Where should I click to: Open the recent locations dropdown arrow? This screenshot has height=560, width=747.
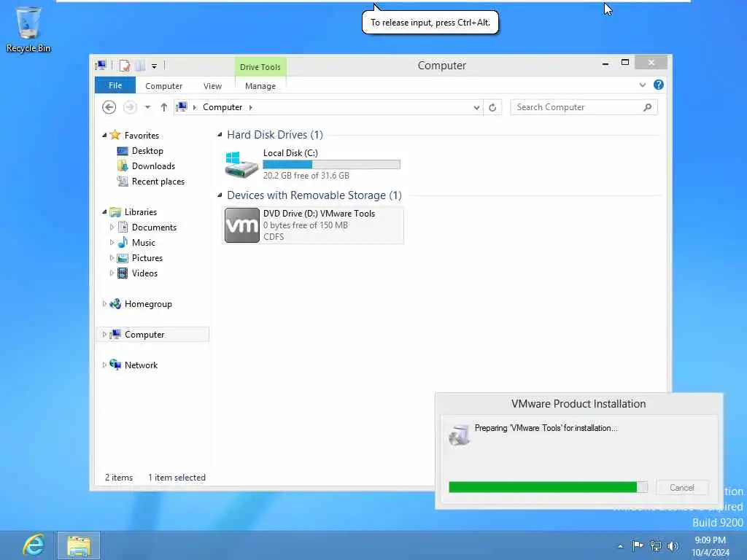[x=147, y=107]
